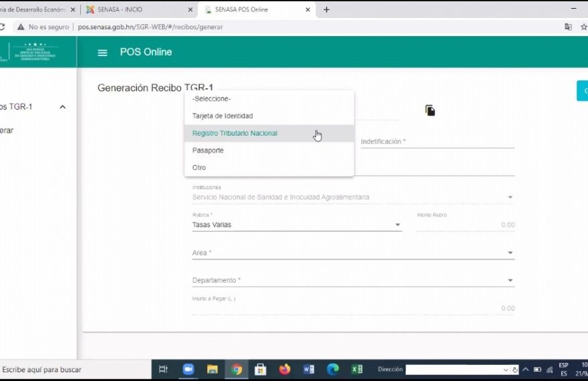Image resolution: width=588 pixels, height=381 pixels.
Task: Click the copy documents icon
Action: coord(430,110)
